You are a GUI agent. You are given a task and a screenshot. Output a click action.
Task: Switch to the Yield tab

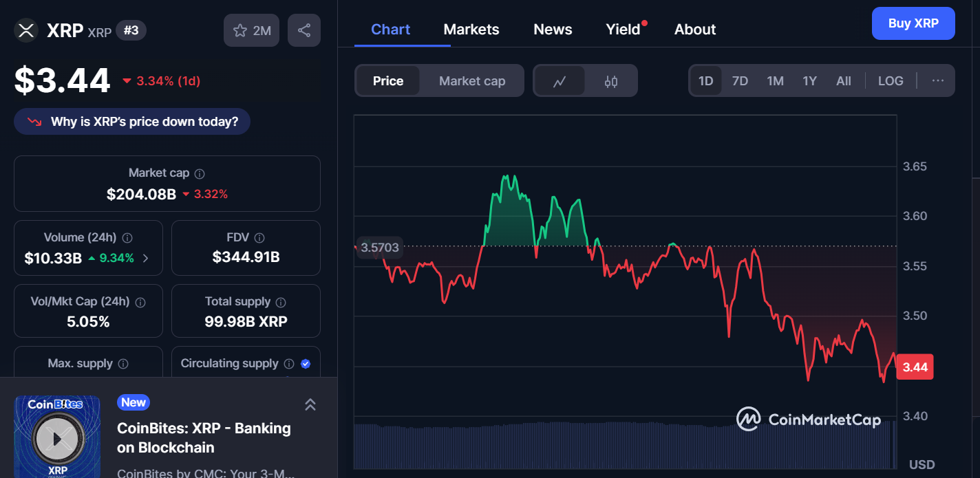[624, 30]
